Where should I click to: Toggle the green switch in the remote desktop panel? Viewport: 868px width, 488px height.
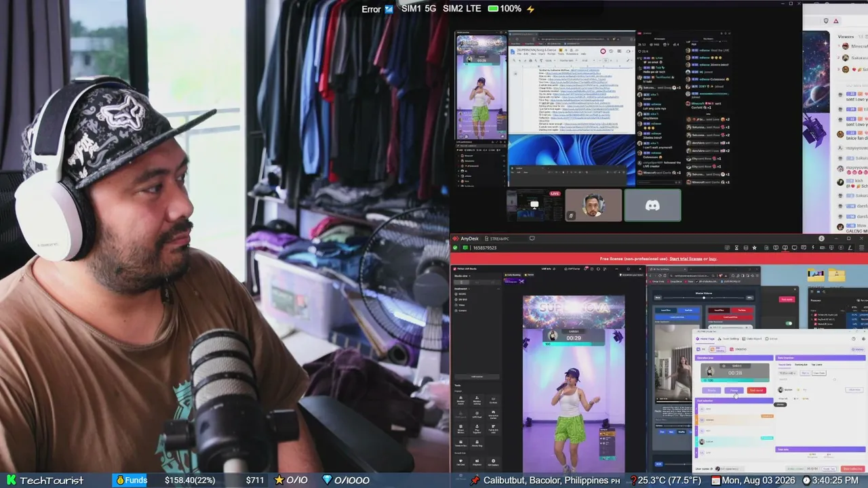coord(789,323)
